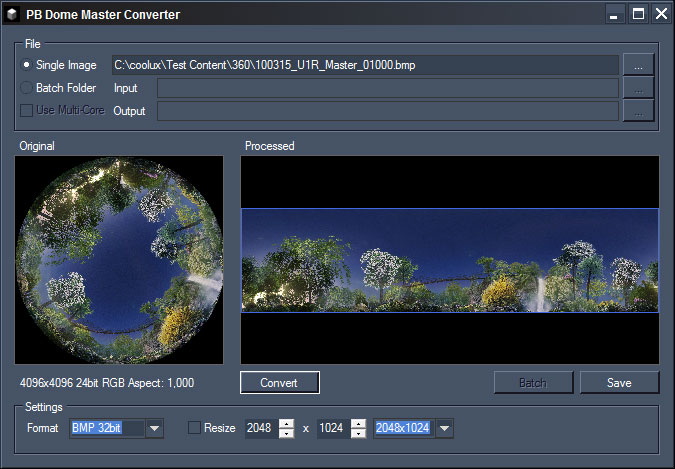Decrease the resize width value of 2048
675x469 pixels.
pos(287,434)
